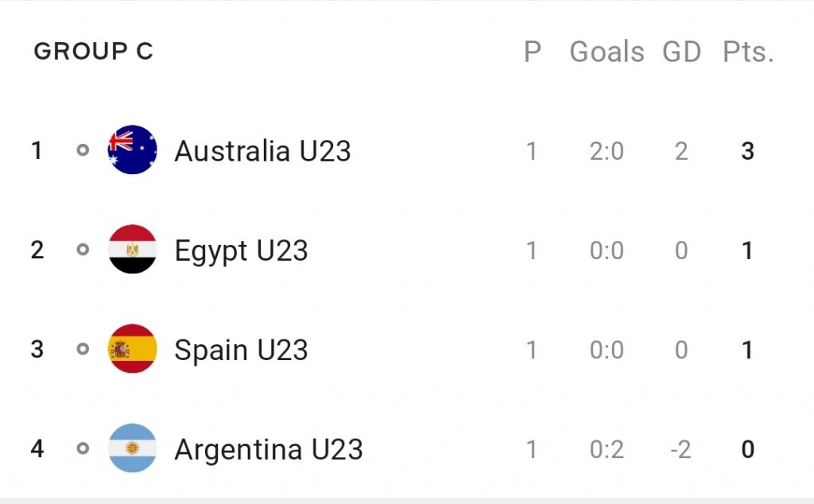Image resolution: width=814 pixels, height=504 pixels.
Task: Click the status dot beside Egypt U23
Action: 83,250
